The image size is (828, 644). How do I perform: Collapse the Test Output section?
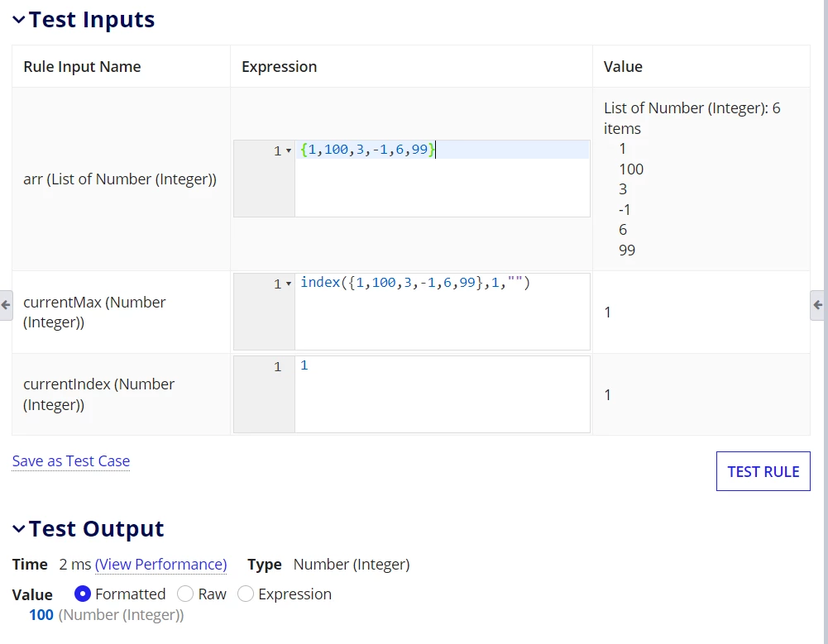(18, 529)
